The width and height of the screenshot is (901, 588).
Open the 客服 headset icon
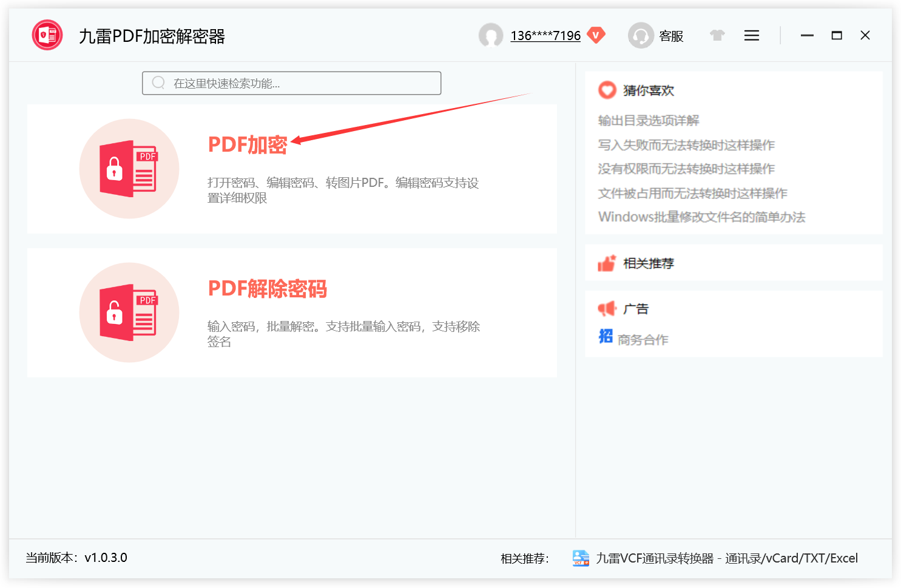click(x=641, y=35)
